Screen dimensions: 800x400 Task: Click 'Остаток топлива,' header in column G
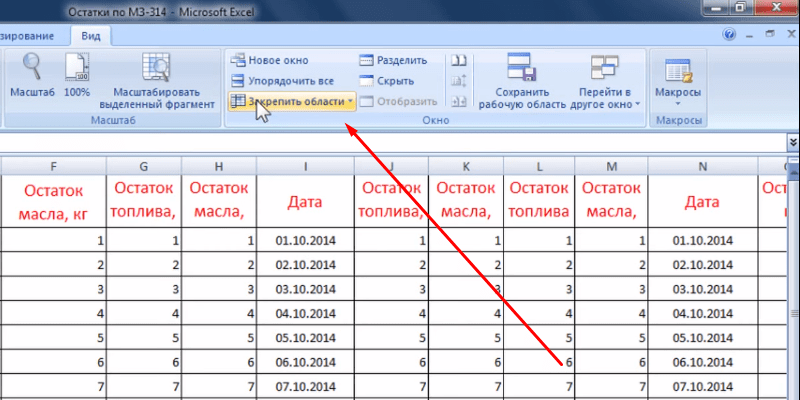coord(144,201)
